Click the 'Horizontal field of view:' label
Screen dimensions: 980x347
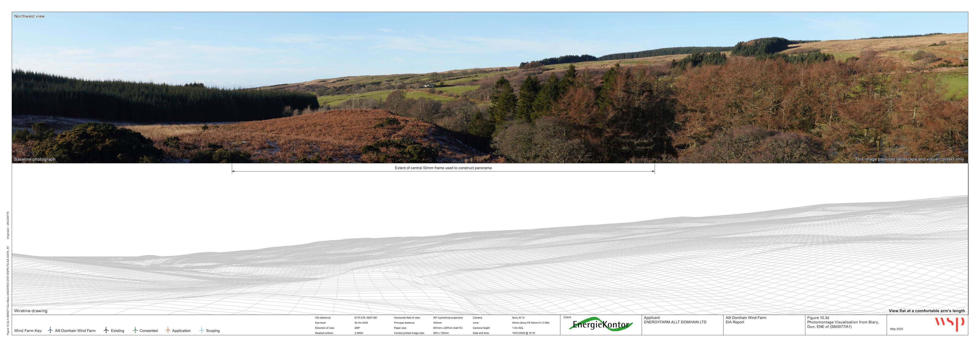[407, 318]
